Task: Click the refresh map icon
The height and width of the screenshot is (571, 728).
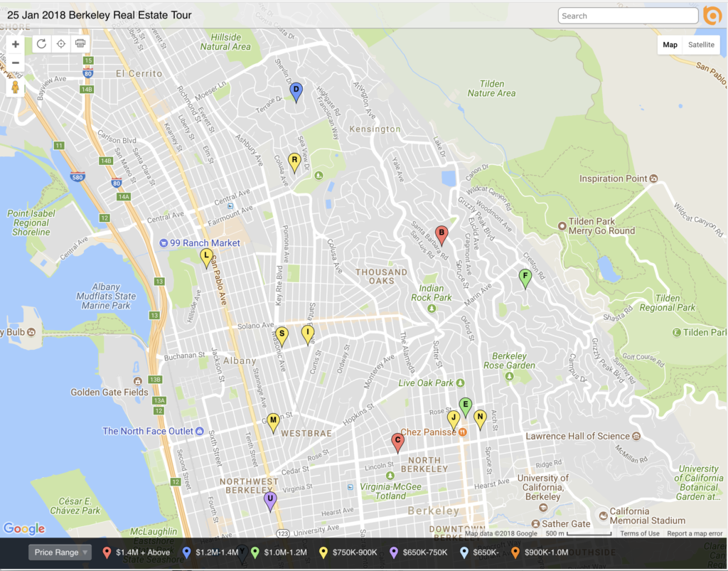Action: (41, 43)
